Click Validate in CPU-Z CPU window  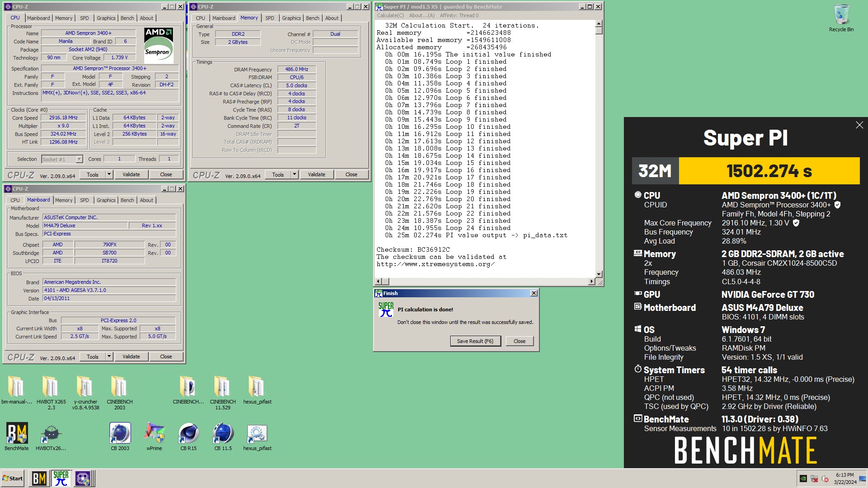point(131,174)
